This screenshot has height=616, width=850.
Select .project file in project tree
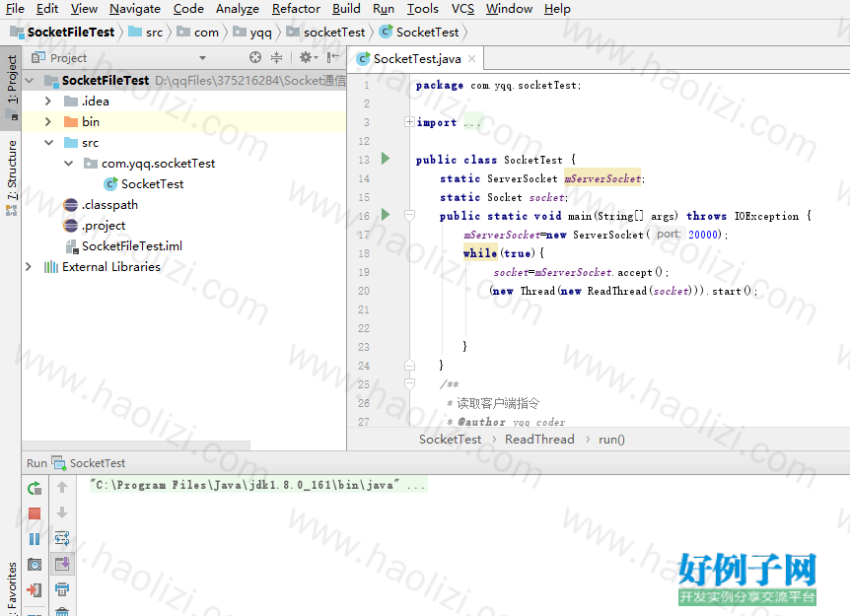coord(95,226)
